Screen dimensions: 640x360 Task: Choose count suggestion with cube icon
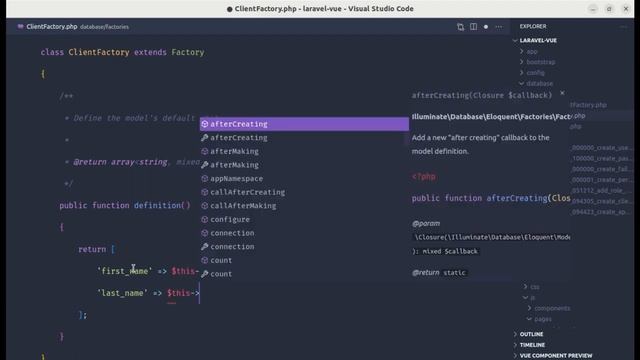coord(304,260)
